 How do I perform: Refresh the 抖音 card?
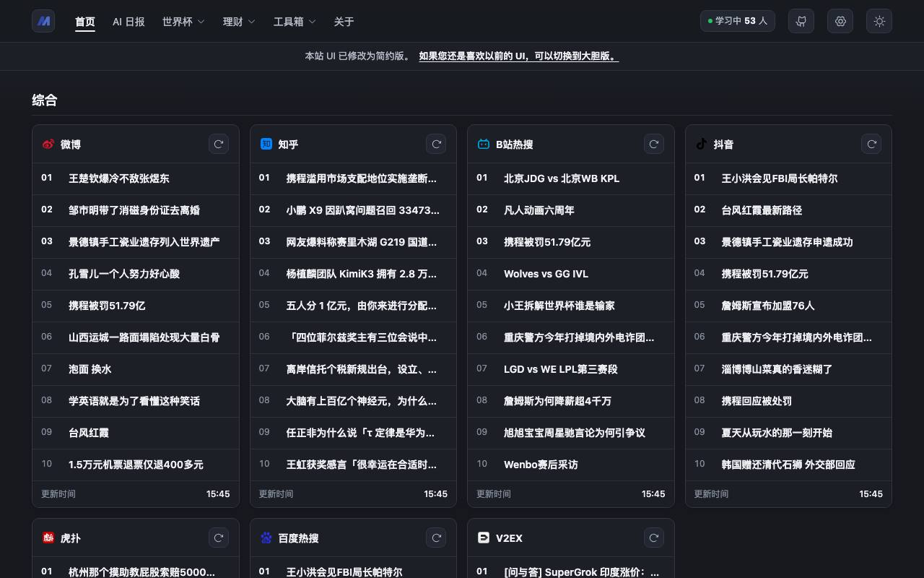pos(872,144)
